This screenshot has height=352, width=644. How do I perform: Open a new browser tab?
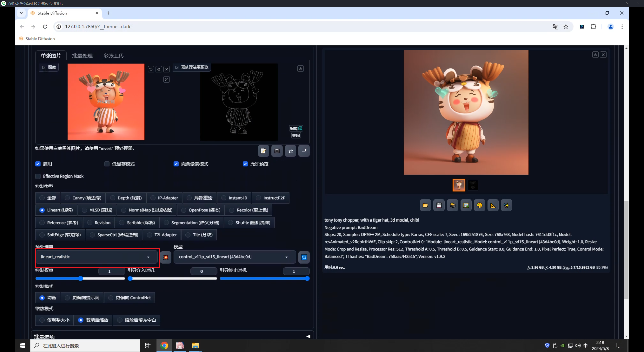pyautogui.click(x=108, y=13)
